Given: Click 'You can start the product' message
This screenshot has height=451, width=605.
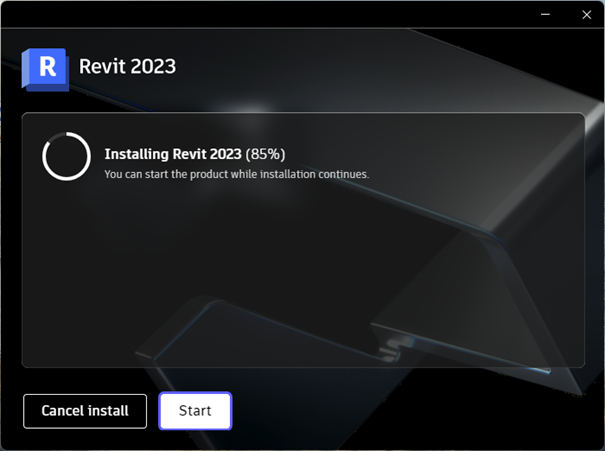Looking at the screenshot, I should coord(237,174).
